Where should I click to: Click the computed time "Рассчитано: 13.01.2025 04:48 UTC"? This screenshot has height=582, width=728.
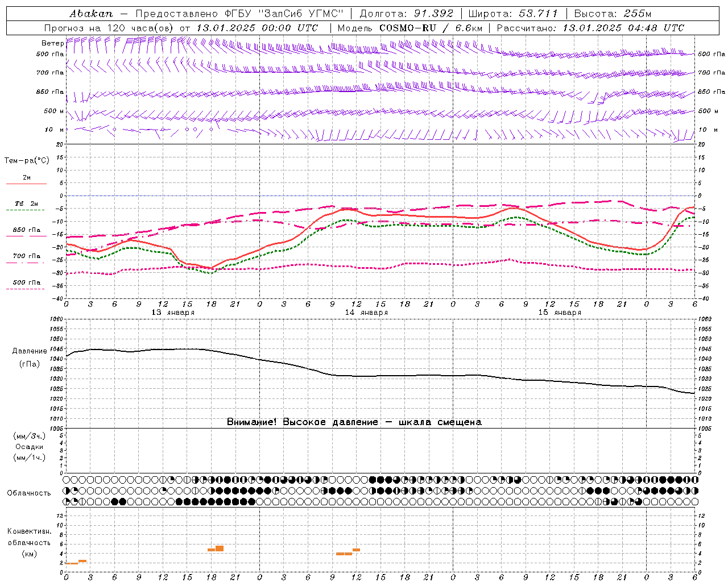click(x=590, y=28)
